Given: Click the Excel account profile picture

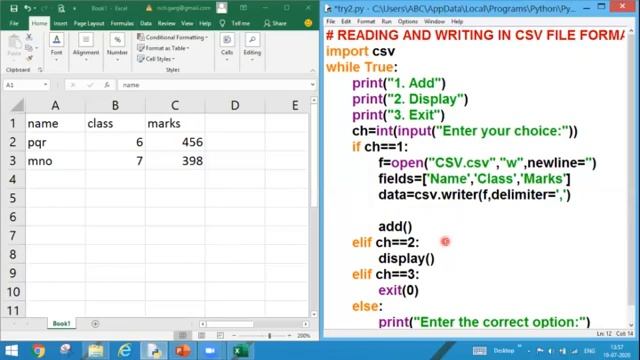Looking at the screenshot, I should tap(222, 8).
